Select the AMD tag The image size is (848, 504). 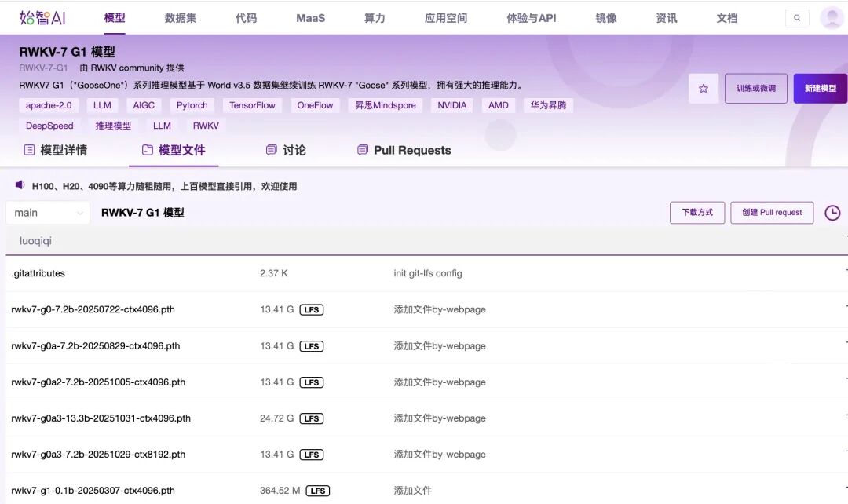499,105
